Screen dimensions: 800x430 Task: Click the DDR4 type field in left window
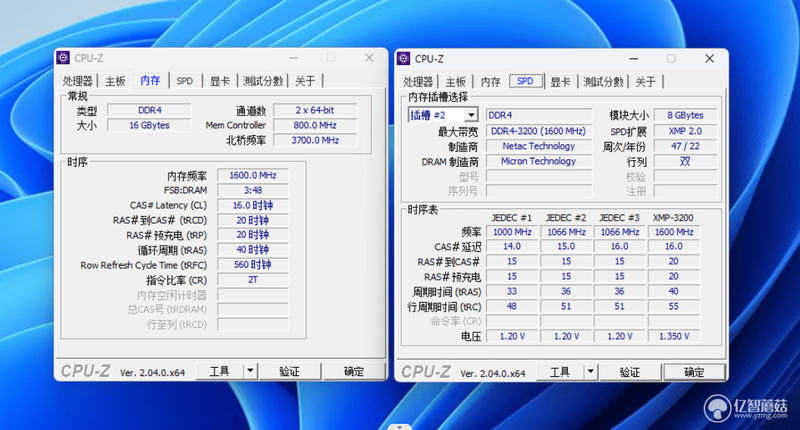[x=149, y=110]
